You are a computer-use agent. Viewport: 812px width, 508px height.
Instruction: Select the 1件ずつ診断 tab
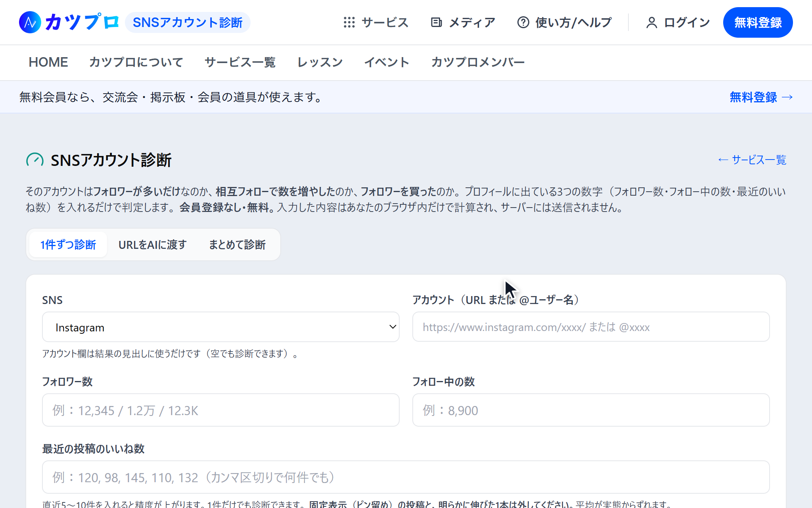tap(68, 244)
